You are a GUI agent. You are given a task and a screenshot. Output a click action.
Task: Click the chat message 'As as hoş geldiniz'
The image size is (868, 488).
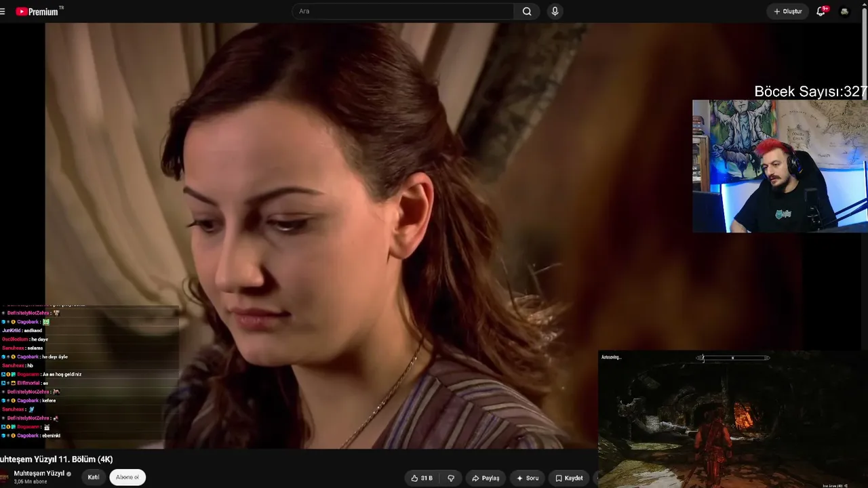[x=61, y=374]
